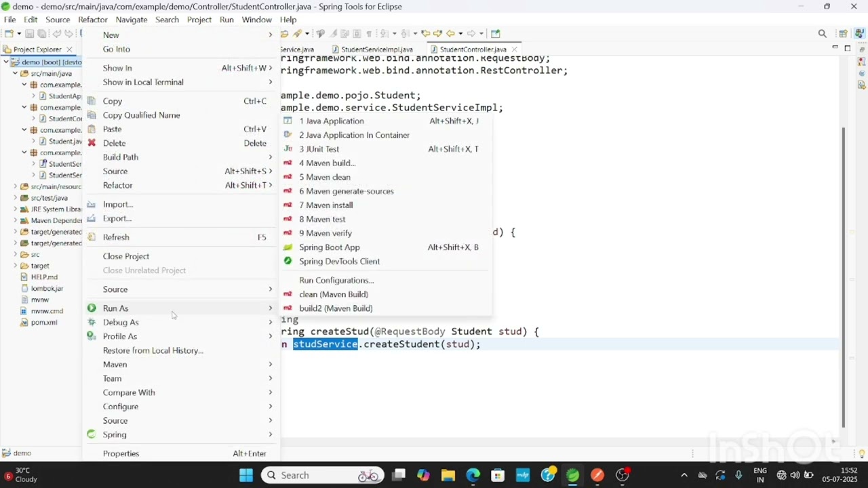Image resolution: width=868 pixels, height=488 pixels.
Task: Click the yellow Back navigation arrow in toolbar
Action: point(450,33)
